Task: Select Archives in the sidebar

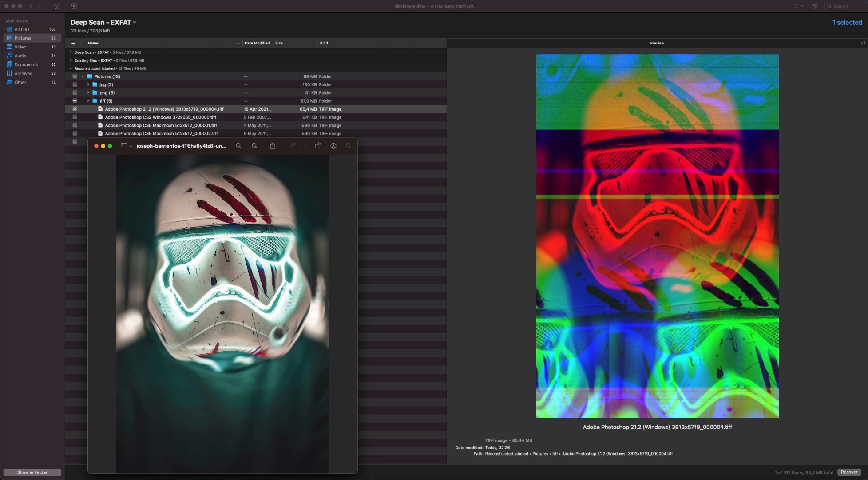Action: pos(32,73)
